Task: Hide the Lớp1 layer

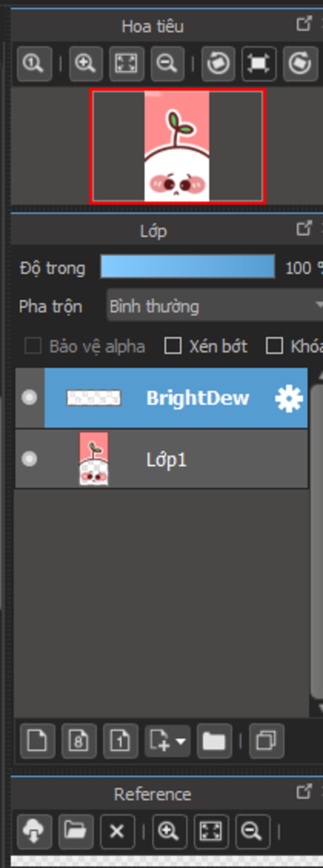Action: [29, 459]
